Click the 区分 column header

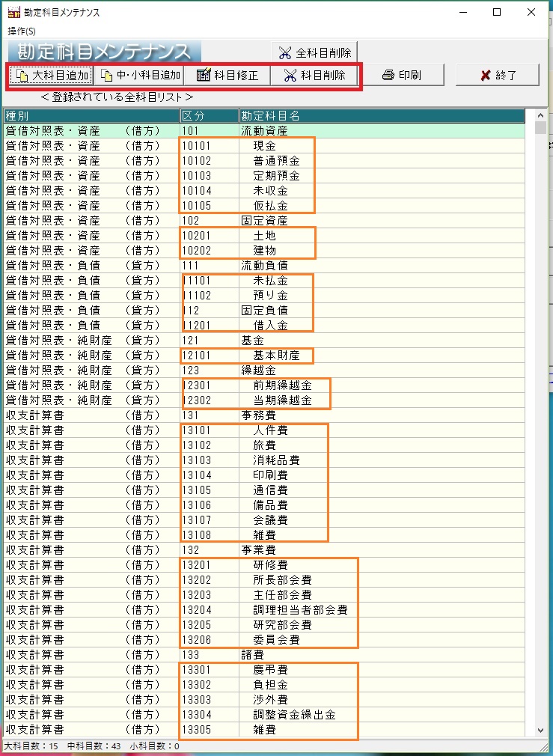(x=208, y=115)
